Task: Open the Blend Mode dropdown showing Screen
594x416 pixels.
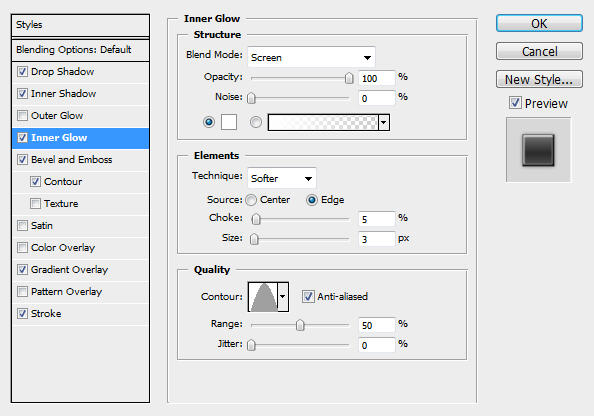Action: tap(311, 57)
